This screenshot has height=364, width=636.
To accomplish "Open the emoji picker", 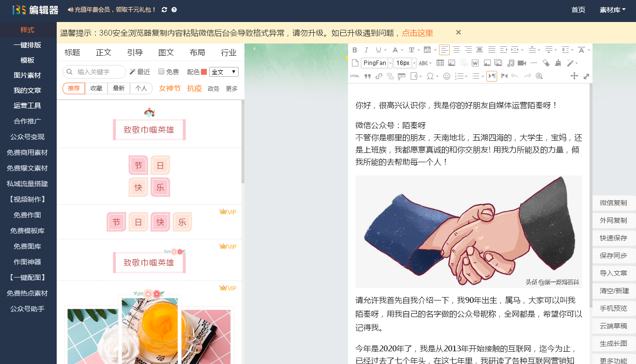I will tap(446, 76).
